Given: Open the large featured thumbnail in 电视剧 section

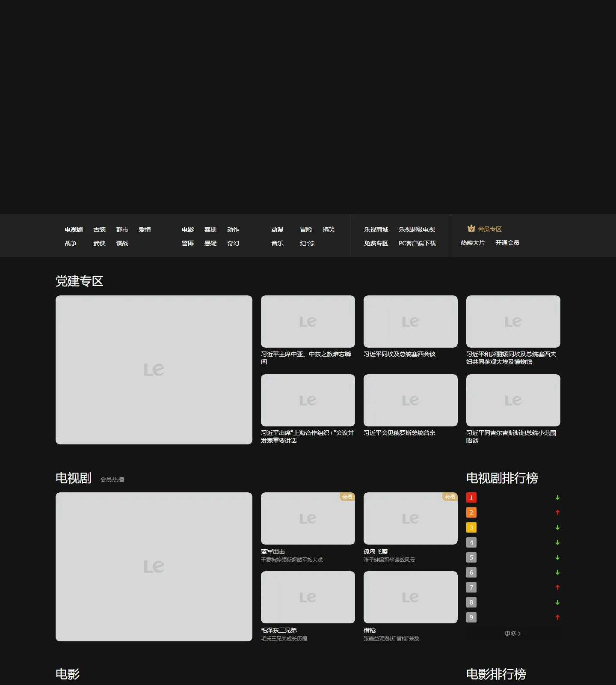Looking at the screenshot, I should (154, 567).
